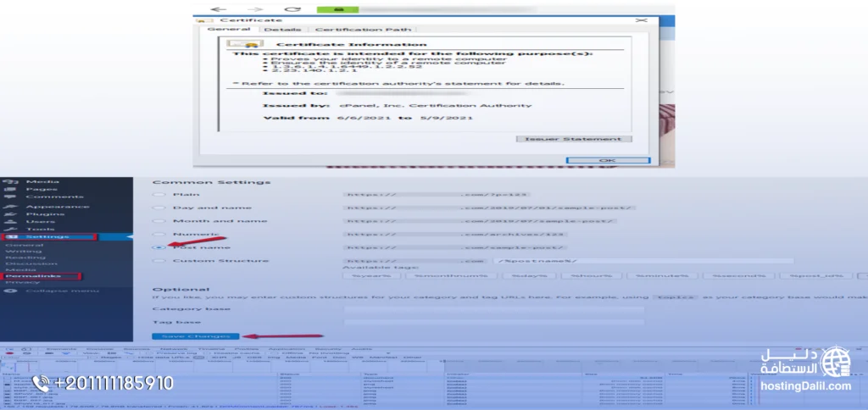Switch to the certificate General tab
The width and height of the screenshot is (868, 410).
click(229, 29)
